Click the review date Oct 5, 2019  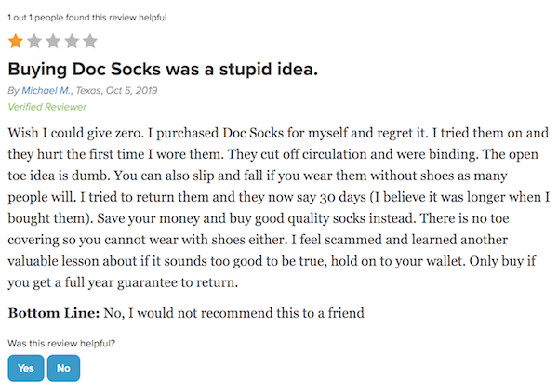coord(132,91)
